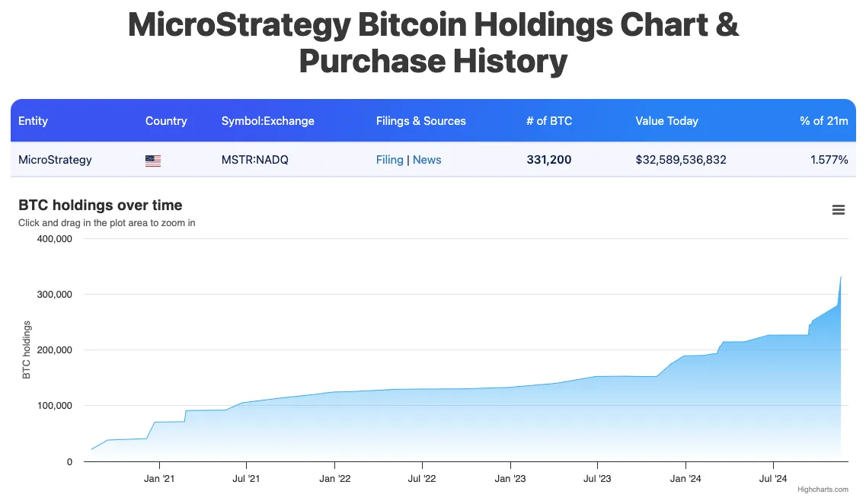
Task: Click the Highcharts.com credit link
Action: (825, 490)
